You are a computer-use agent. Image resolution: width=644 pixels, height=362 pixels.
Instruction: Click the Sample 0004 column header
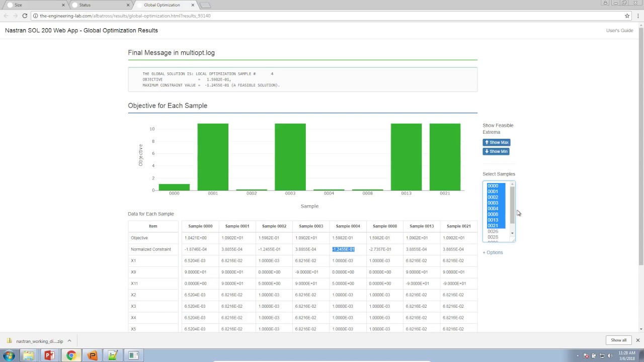pyautogui.click(x=348, y=226)
